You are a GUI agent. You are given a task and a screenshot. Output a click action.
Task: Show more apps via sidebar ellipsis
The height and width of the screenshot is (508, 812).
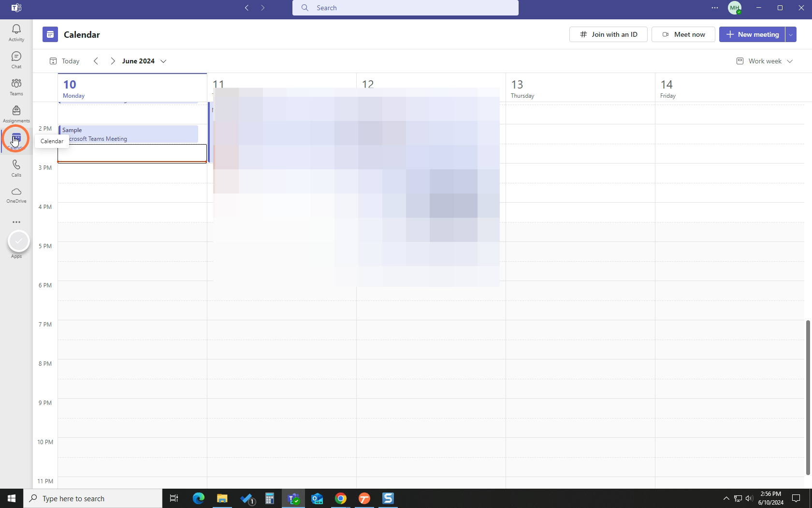16,222
